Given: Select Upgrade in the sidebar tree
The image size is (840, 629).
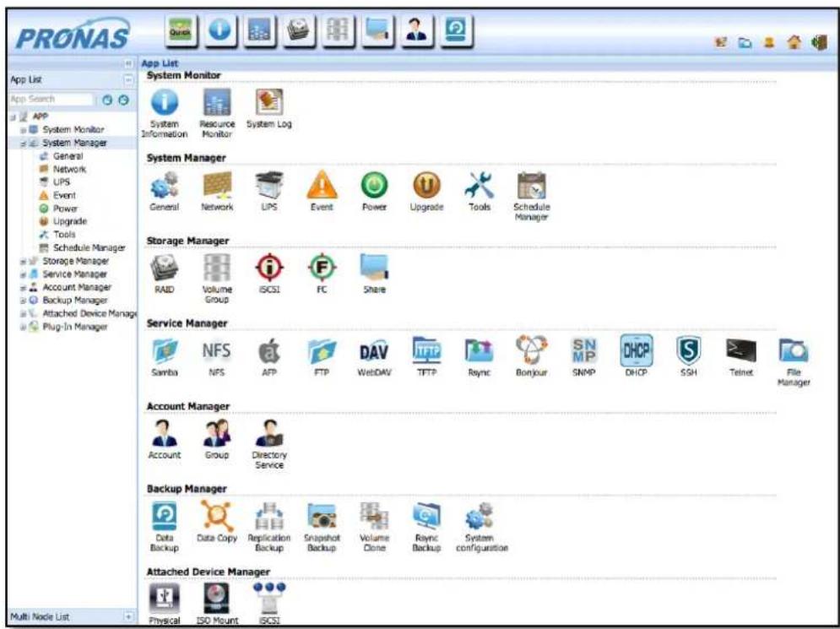Looking at the screenshot, I should pos(69,221).
